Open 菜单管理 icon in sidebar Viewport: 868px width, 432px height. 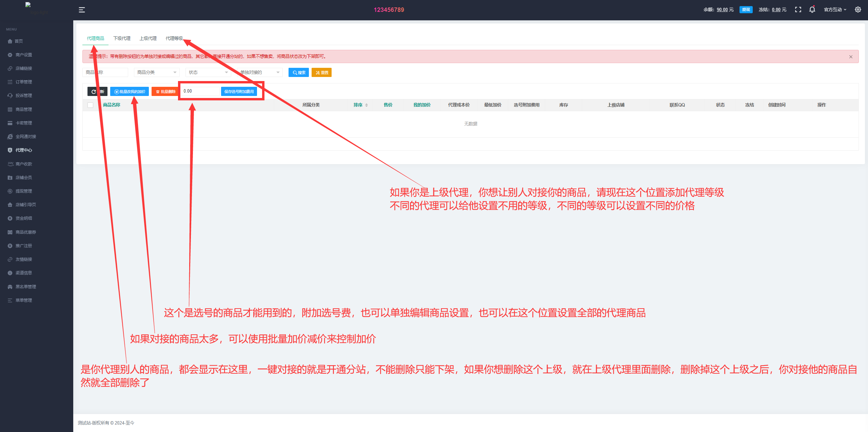click(10, 300)
